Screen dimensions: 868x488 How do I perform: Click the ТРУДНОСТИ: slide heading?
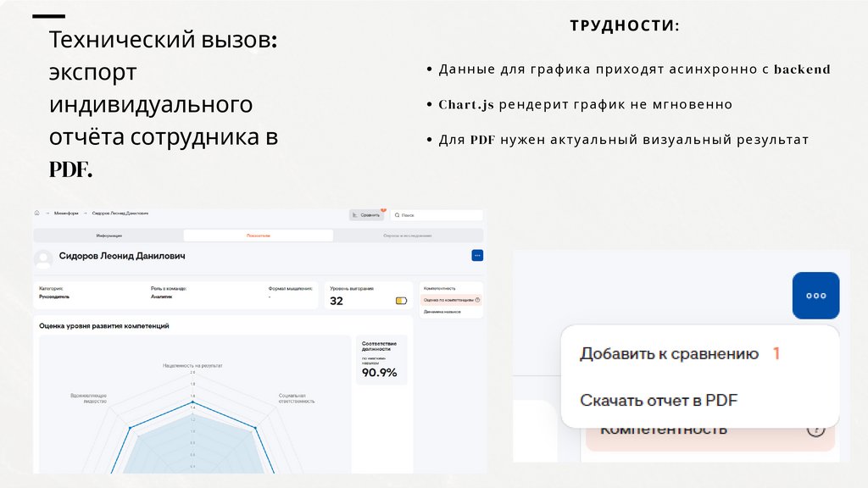click(x=625, y=25)
